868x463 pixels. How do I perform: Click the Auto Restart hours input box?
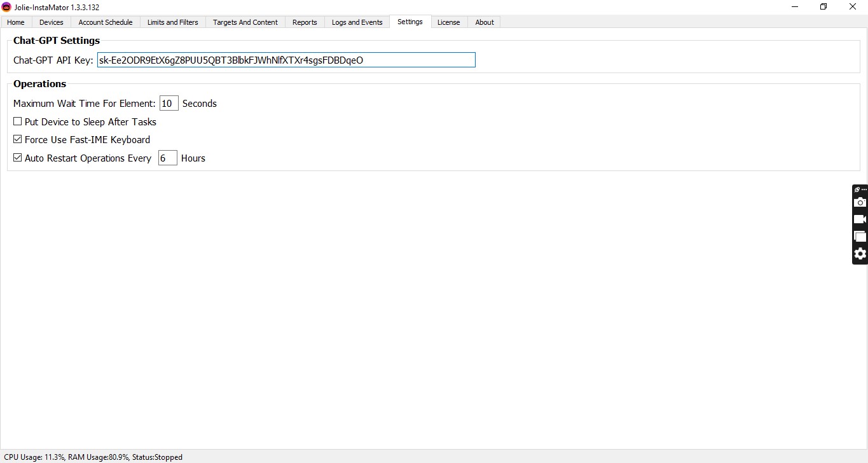pyautogui.click(x=167, y=158)
